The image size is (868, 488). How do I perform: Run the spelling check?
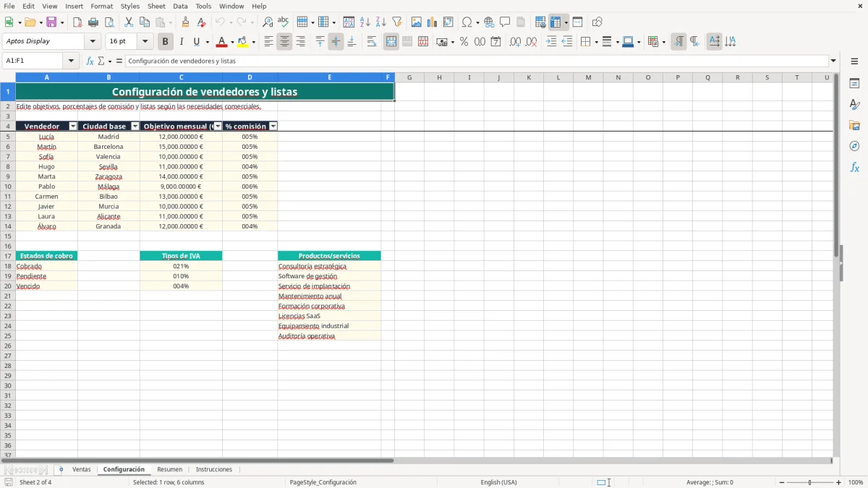click(x=284, y=22)
